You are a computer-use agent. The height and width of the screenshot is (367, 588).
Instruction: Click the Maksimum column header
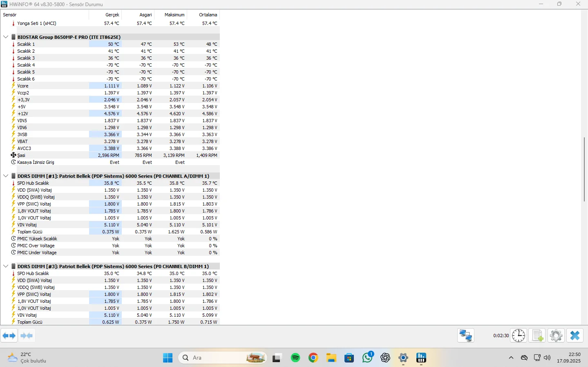click(x=171, y=15)
